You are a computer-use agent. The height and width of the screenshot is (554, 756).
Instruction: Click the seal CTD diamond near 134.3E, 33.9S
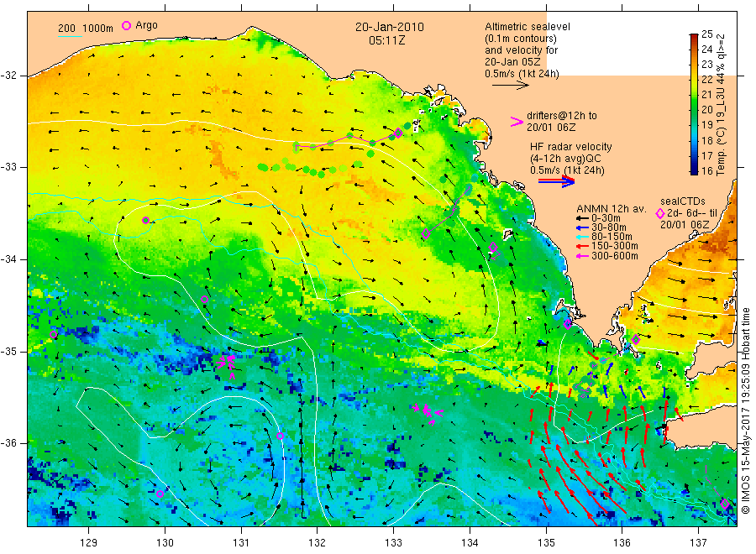coord(493,247)
